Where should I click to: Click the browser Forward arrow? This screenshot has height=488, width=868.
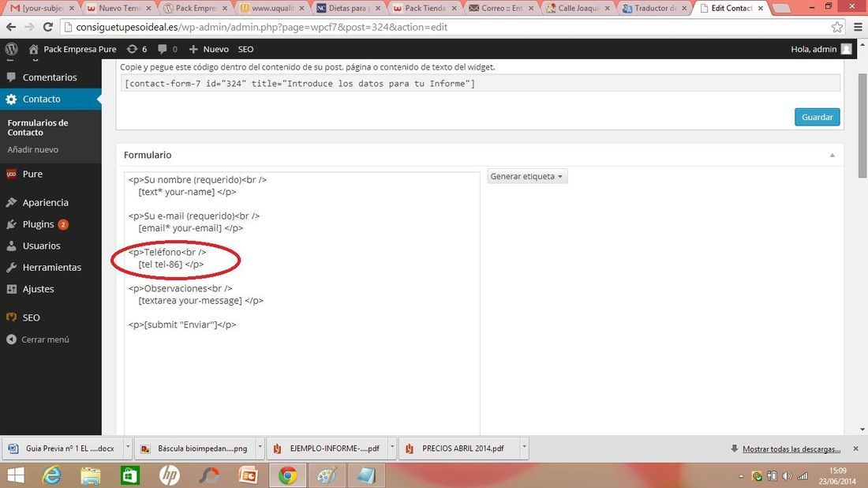tap(29, 27)
